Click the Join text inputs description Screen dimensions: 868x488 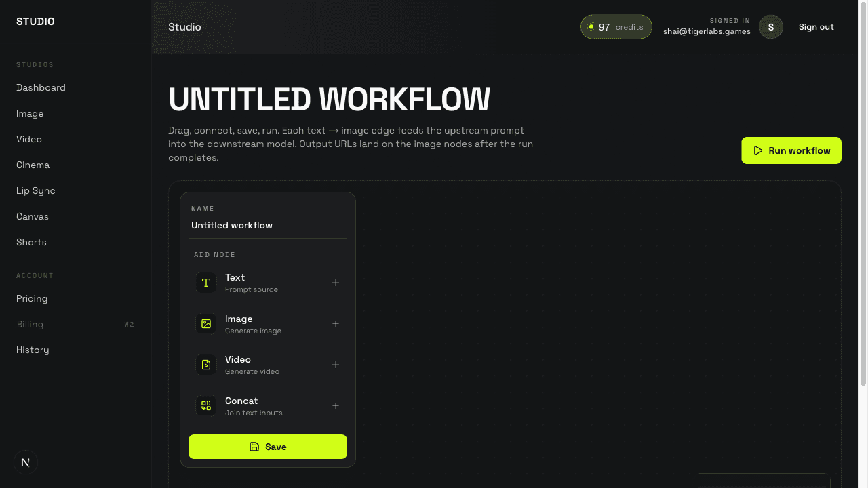pyautogui.click(x=254, y=413)
